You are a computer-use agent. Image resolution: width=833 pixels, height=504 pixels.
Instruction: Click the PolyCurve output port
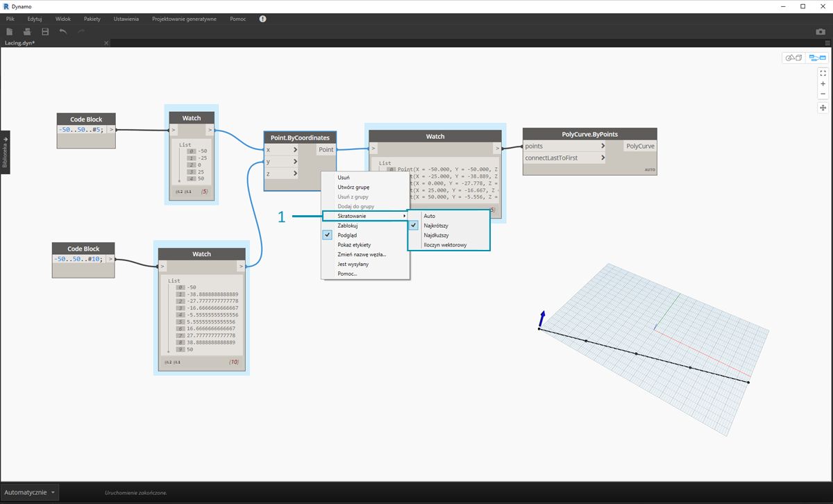pos(639,146)
